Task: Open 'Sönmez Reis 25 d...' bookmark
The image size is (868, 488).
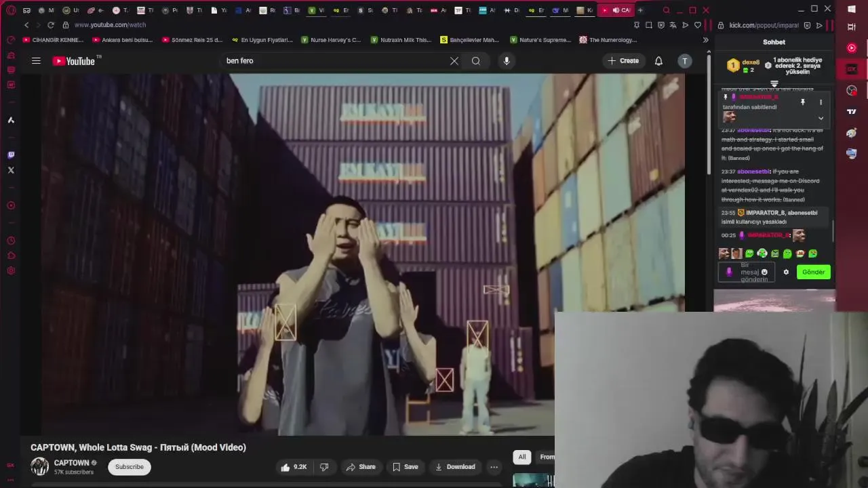Action: (193, 40)
